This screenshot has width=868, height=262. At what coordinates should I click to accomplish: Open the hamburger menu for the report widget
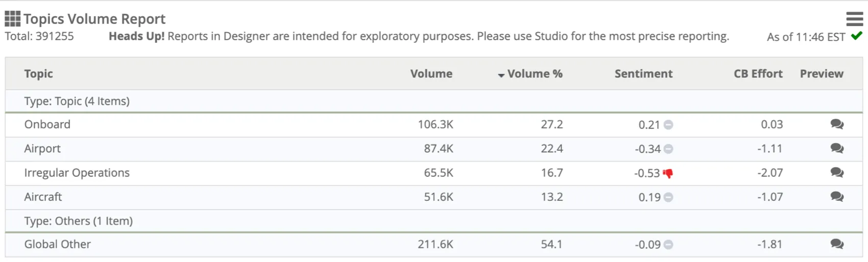coord(854,19)
